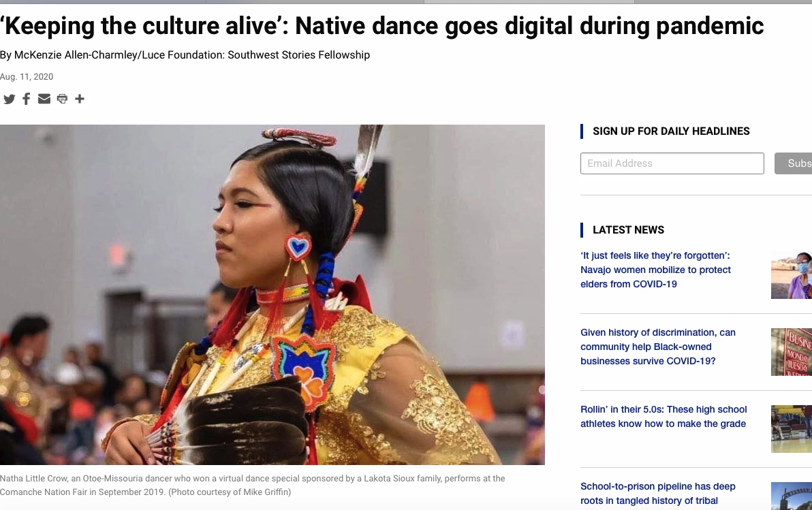
Task: Open Navajo women protect elders story link
Action: [655, 270]
